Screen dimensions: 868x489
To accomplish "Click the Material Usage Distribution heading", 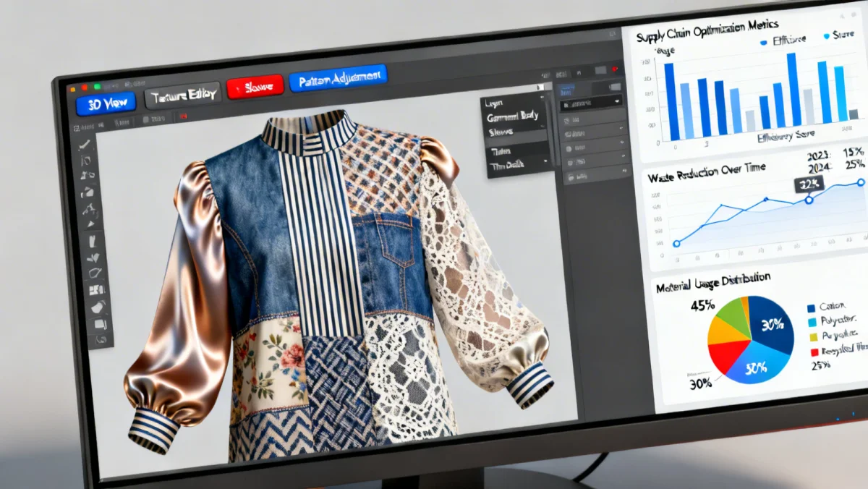I will [x=712, y=282].
